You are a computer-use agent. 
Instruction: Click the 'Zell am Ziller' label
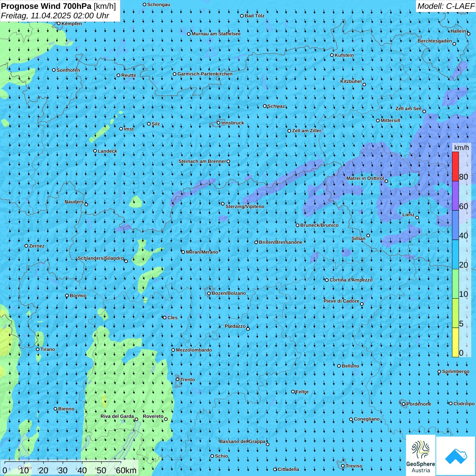point(307,131)
